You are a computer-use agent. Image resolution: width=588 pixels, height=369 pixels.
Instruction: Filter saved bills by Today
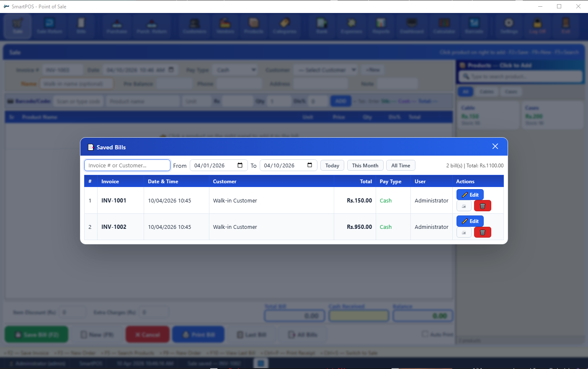tap(332, 165)
